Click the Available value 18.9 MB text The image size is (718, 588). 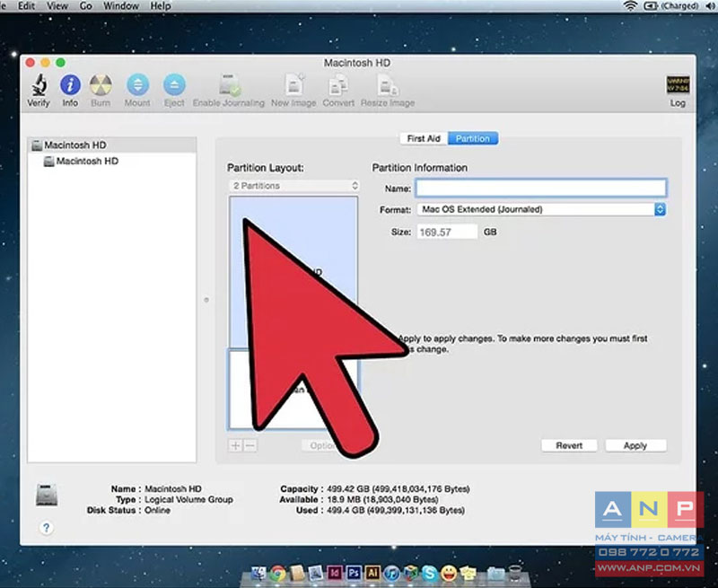click(x=383, y=500)
